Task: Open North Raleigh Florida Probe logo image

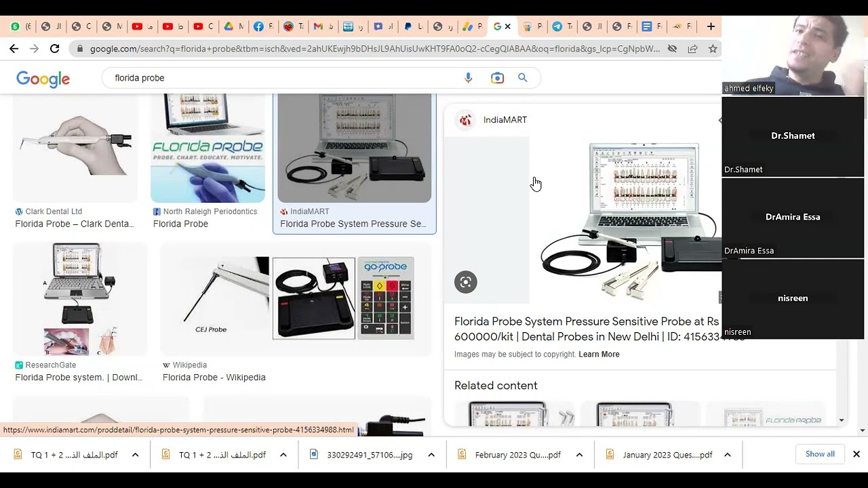Action: pos(208,148)
